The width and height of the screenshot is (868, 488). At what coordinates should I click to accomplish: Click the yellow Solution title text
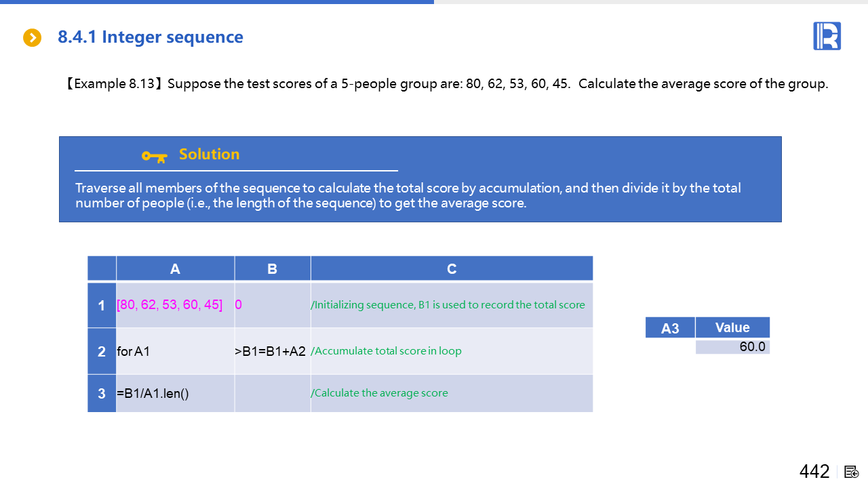point(209,155)
